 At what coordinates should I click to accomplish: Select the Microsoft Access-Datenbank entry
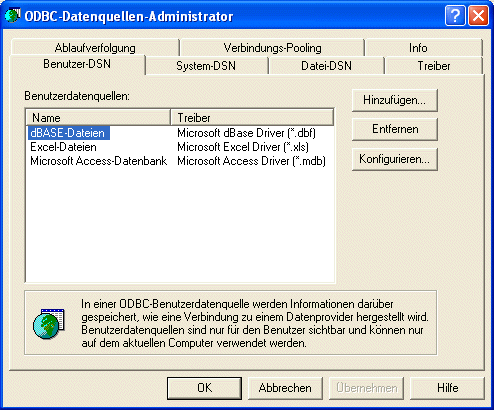pos(99,161)
